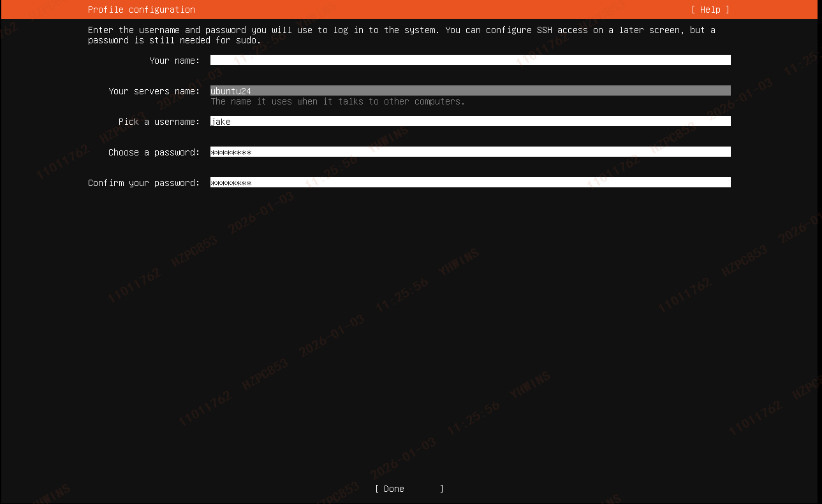
Task: Focus the Choose a password field
Action: pyautogui.click(x=471, y=152)
